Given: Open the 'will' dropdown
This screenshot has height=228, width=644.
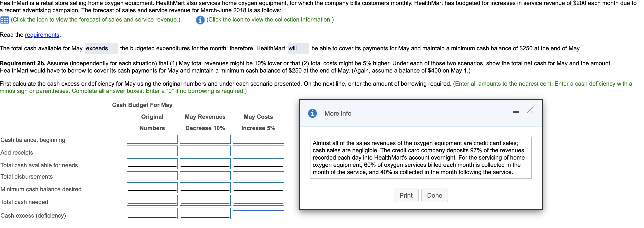Looking at the screenshot, I should (x=298, y=48).
